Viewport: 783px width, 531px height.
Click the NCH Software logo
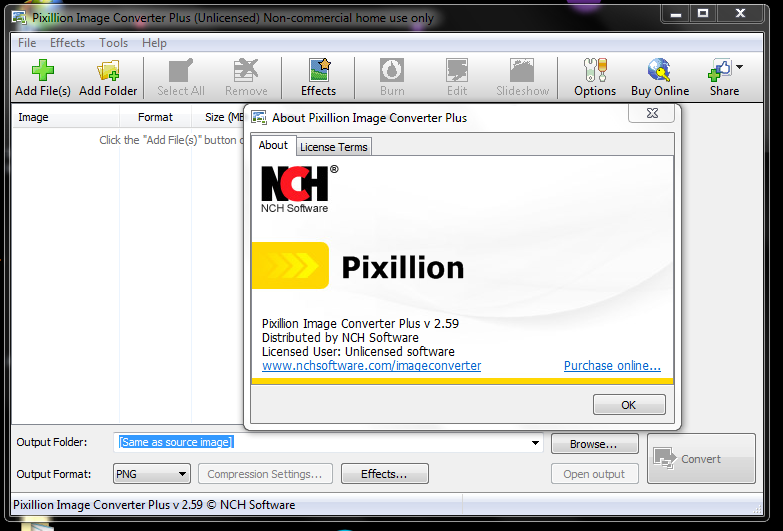click(x=299, y=189)
